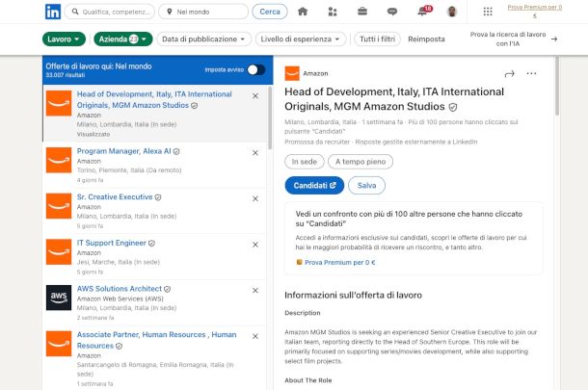Dismiss Head of Development job card
This screenshot has width=588, height=390.
pyautogui.click(x=255, y=96)
